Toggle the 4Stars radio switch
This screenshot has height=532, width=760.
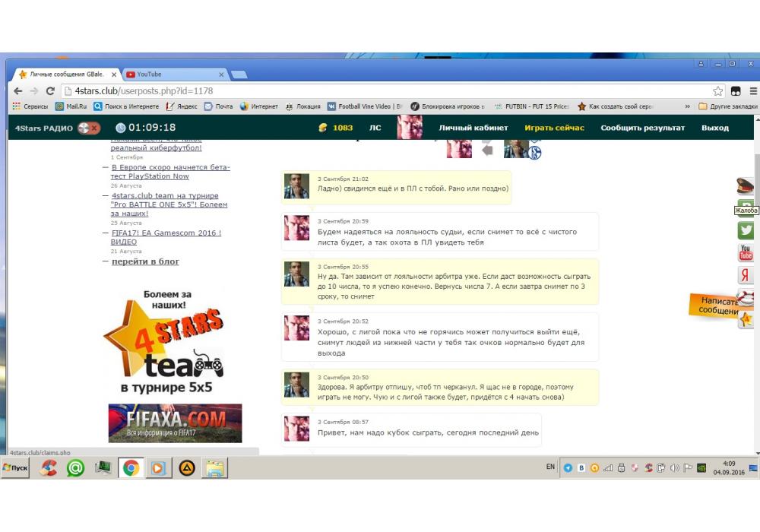point(89,128)
